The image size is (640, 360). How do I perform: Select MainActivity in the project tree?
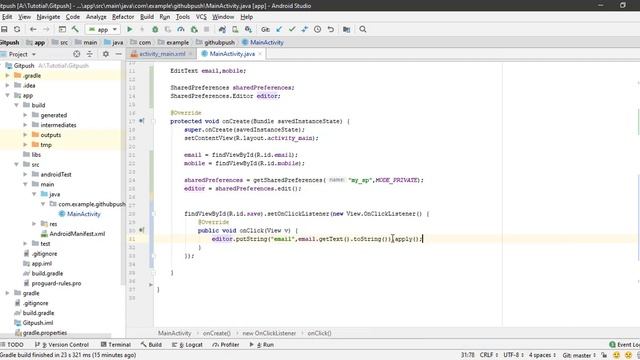(x=84, y=214)
